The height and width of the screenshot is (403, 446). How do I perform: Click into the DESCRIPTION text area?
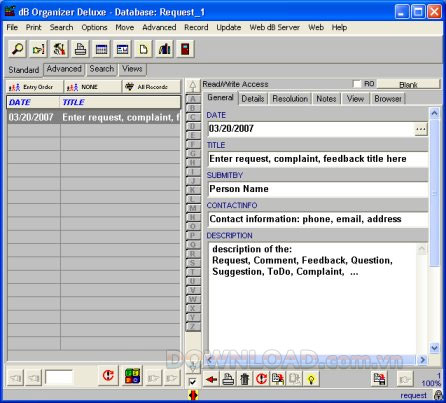pos(313,298)
